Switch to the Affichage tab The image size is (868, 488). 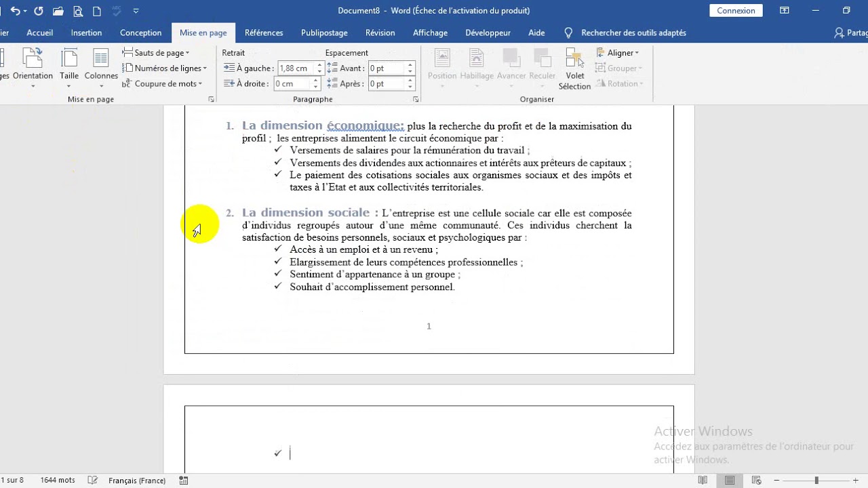tap(430, 33)
